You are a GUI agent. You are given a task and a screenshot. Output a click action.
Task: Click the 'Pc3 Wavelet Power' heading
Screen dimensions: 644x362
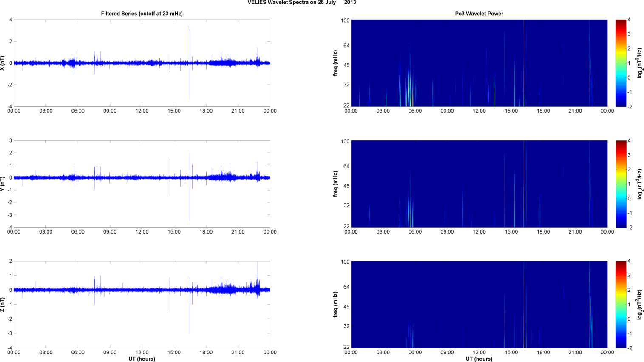[x=479, y=14]
